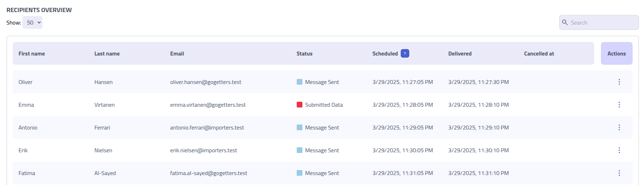
Task: Click last name Virtanen
Action: pos(104,105)
